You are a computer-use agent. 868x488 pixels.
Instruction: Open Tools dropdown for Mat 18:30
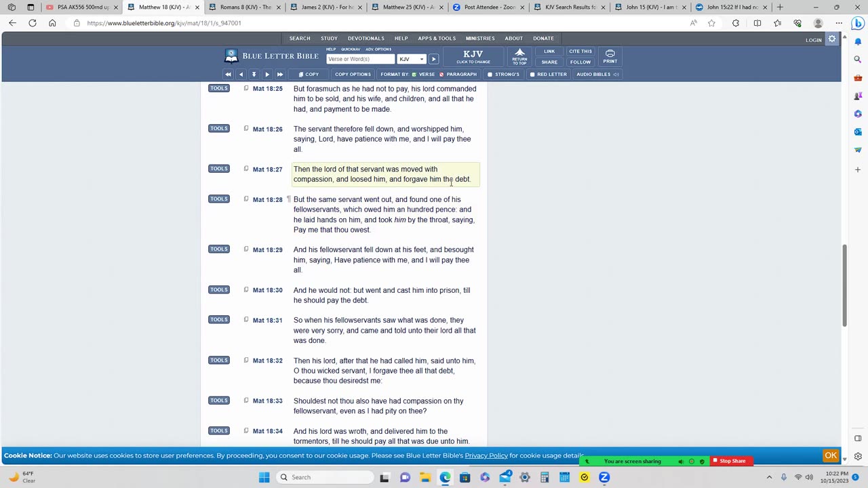click(218, 289)
